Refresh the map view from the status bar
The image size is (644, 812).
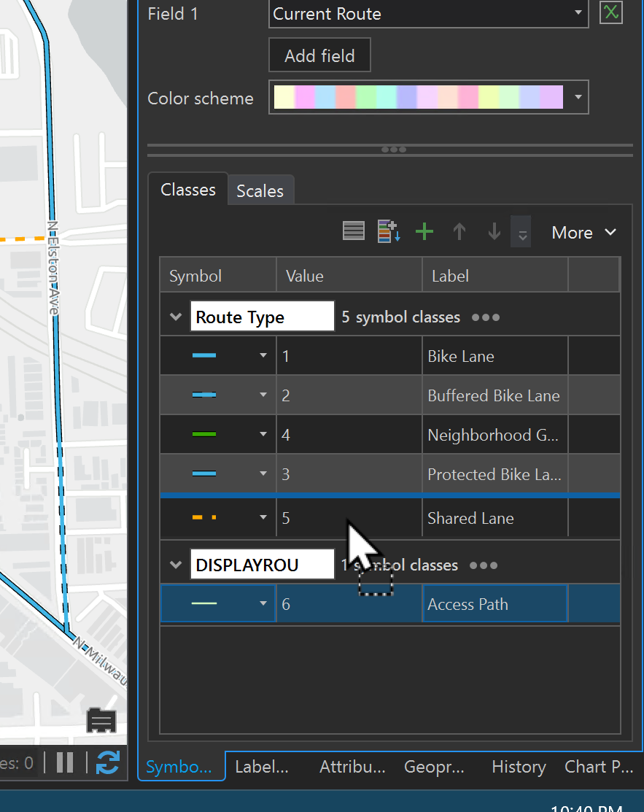pos(108,763)
